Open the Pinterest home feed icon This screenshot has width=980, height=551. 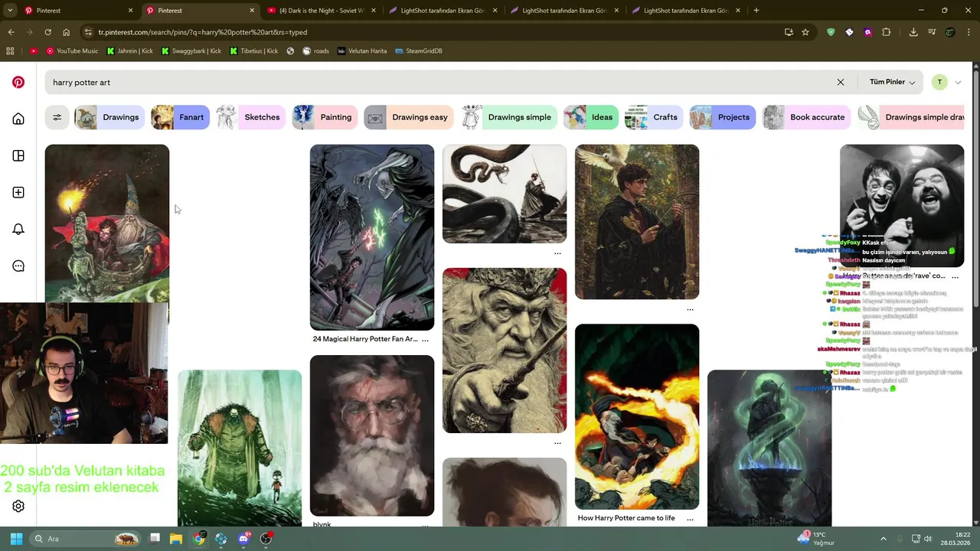pyautogui.click(x=18, y=119)
